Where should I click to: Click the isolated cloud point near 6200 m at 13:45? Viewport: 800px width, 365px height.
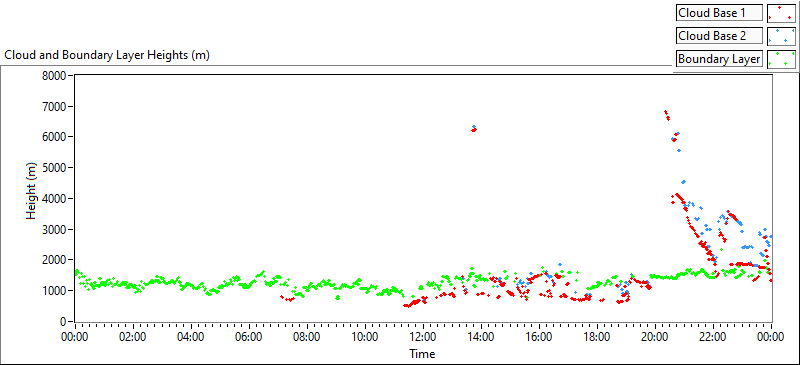tap(474, 129)
